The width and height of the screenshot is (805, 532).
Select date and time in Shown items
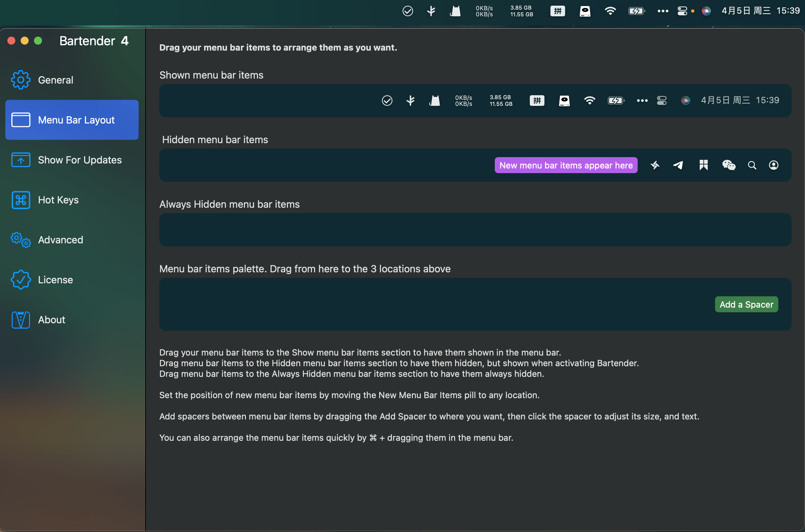point(740,100)
